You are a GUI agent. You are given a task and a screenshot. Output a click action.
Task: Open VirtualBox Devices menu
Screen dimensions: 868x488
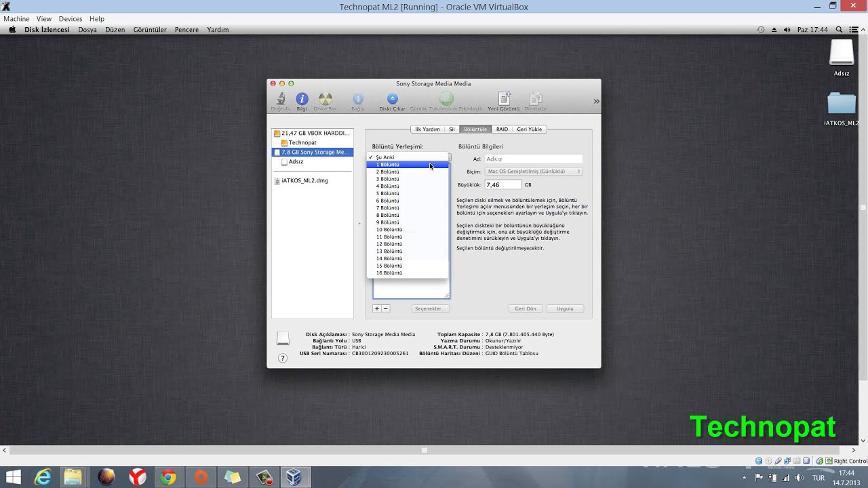point(71,19)
